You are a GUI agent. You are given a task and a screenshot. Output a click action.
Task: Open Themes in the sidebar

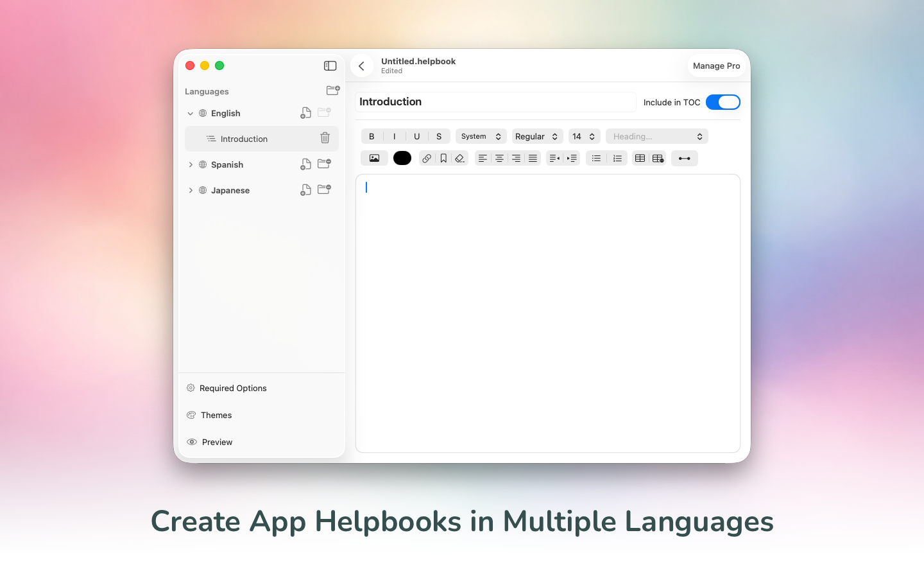click(x=216, y=415)
